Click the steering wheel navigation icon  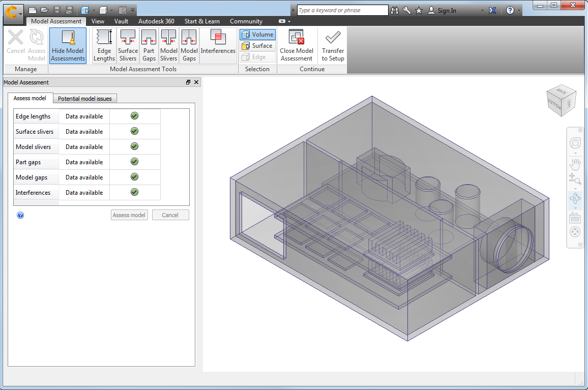575,143
